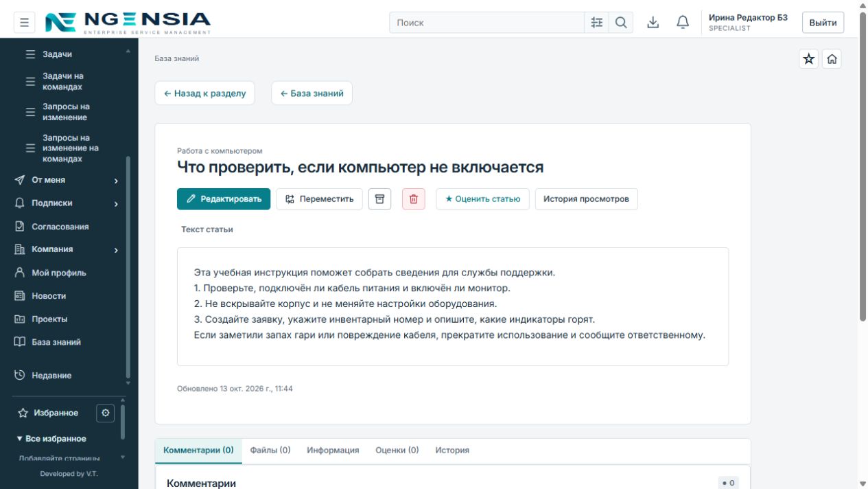Click the ← База знаний button
The height and width of the screenshot is (489, 868).
click(x=312, y=93)
